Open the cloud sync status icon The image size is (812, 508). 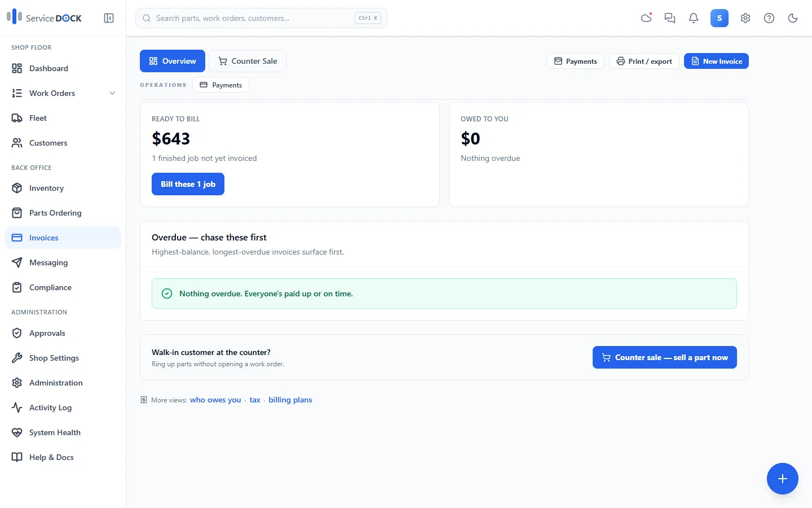tap(646, 18)
